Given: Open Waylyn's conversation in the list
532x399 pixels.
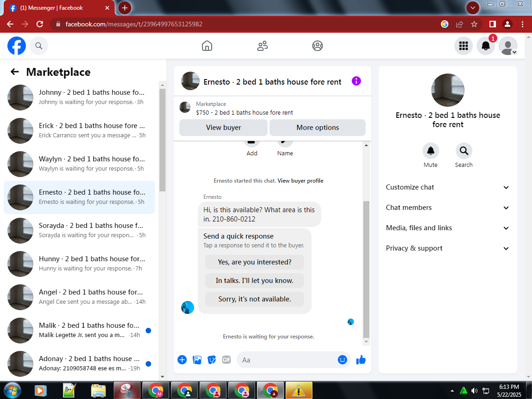Looking at the screenshot, I should click(79, 164).
